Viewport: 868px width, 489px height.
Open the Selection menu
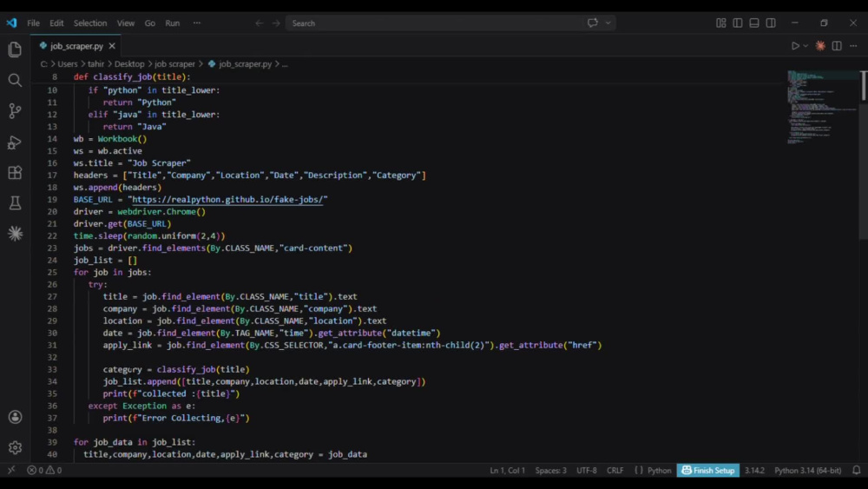click(x=90, y=23)
